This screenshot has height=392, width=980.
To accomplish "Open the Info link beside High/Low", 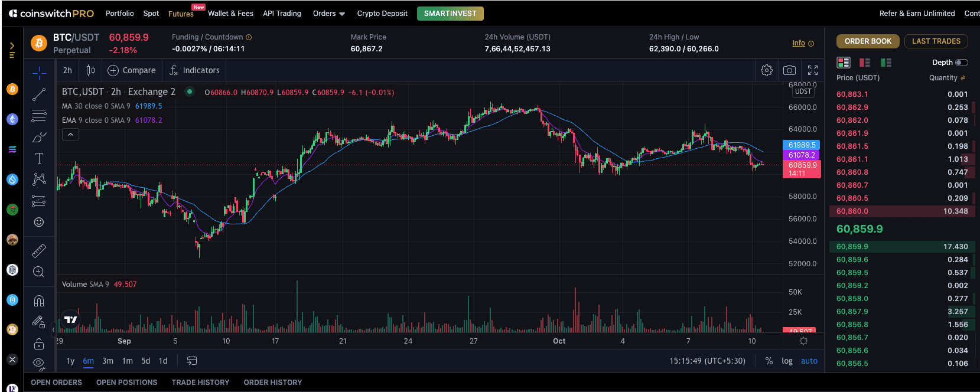I will [x=799, y=43].
